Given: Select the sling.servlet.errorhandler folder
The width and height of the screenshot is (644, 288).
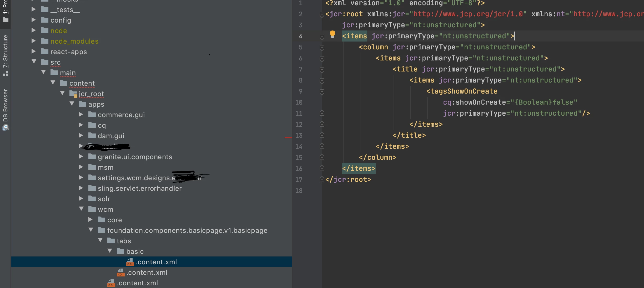Looking at the screenshot, I should pyautogui.click(x=139, y=188).
